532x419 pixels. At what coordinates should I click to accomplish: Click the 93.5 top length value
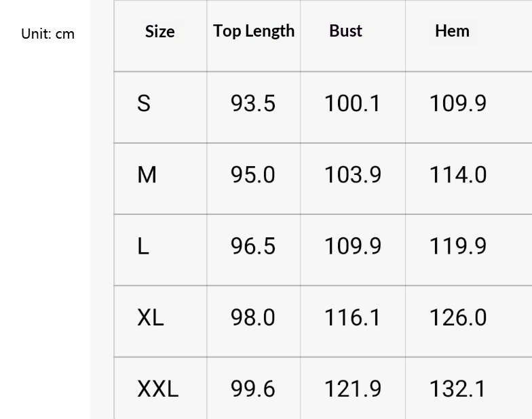pos(253,104)
